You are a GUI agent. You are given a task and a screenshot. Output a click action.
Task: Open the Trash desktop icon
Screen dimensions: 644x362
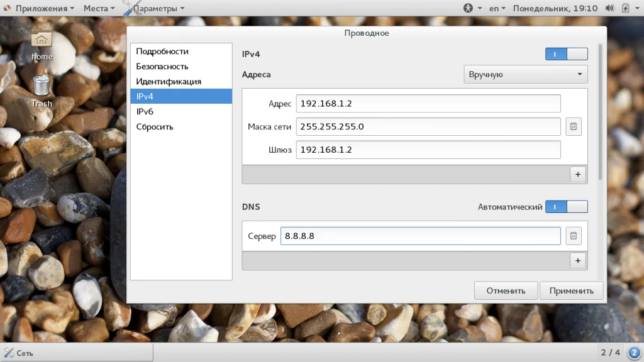[x=42, y=90]
